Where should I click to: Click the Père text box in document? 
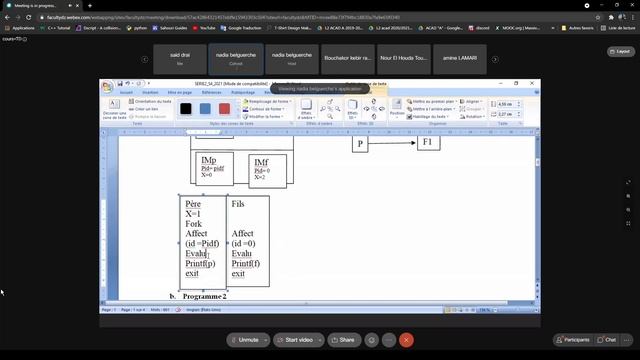pos(203,242)
